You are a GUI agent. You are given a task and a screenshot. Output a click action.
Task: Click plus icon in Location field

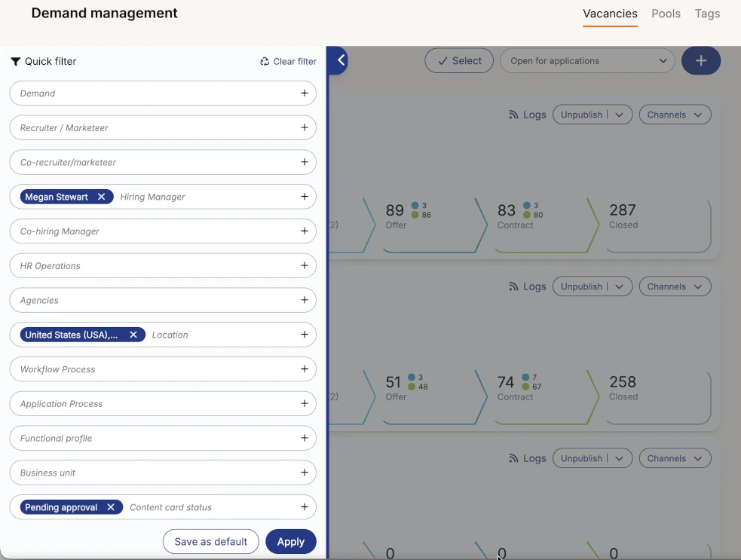305,335
